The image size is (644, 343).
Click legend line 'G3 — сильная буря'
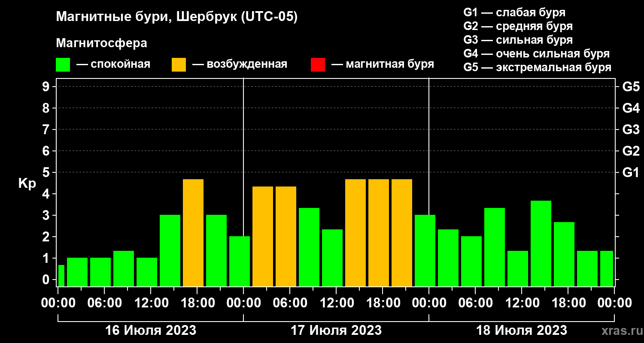click(518, 40)
